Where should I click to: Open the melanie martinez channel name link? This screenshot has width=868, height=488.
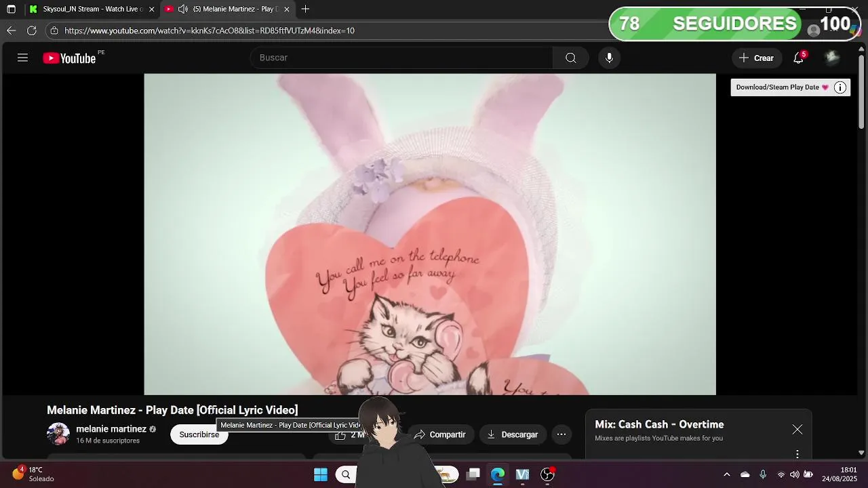(111, 429)
